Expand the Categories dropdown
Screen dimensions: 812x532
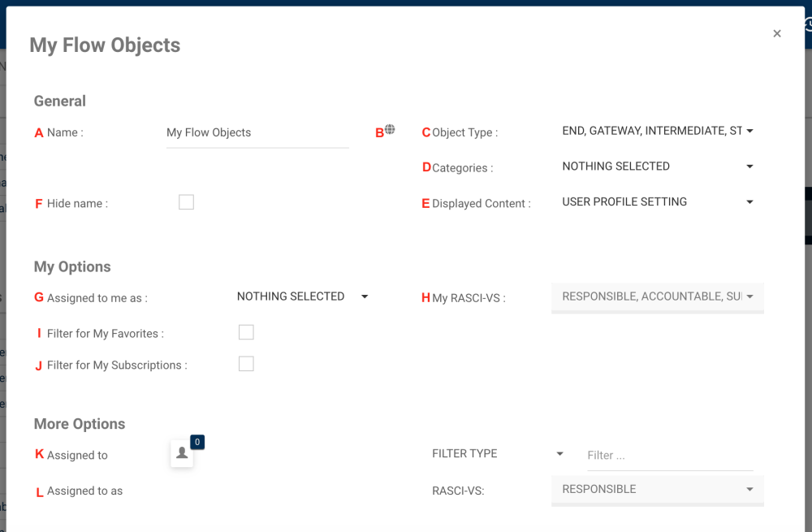[x=652, y=167]
